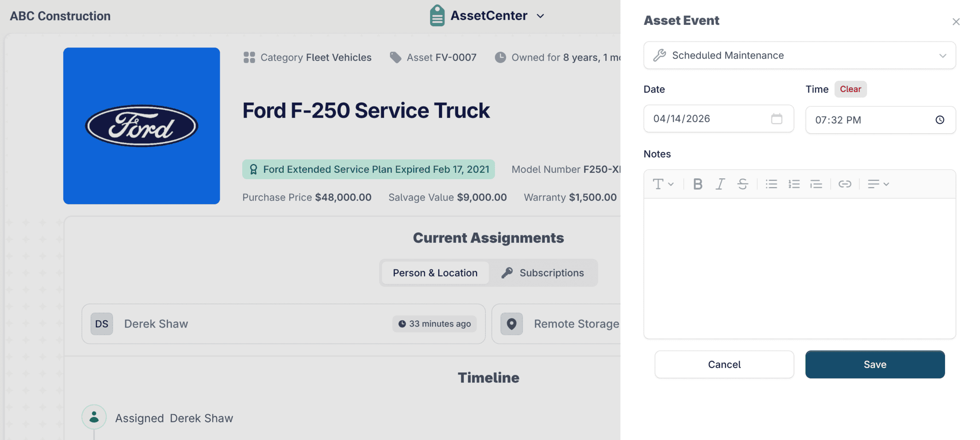
Task: Open the Scheduled Maintenance event type dropdown
Action: (799, 55)
